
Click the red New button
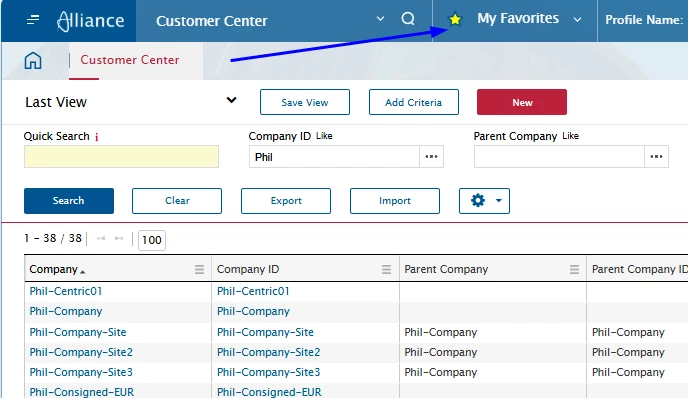click(522, 102)
